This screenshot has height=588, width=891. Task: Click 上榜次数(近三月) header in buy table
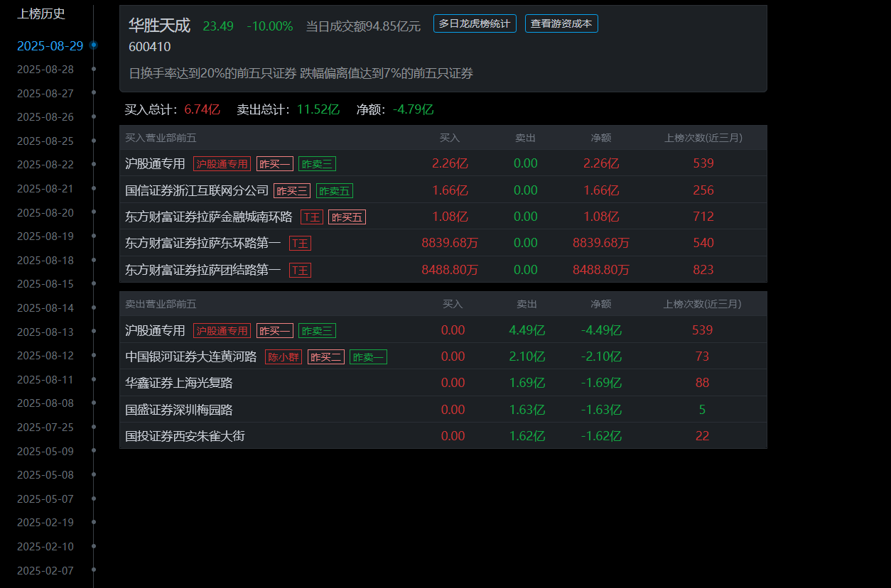[703, 138]
